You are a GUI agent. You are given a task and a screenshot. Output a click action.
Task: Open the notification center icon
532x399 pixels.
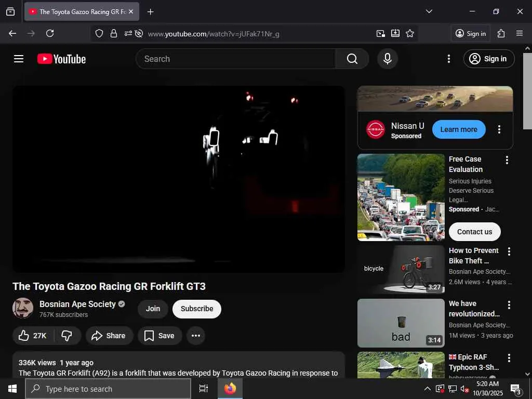[x=516, y=389]
